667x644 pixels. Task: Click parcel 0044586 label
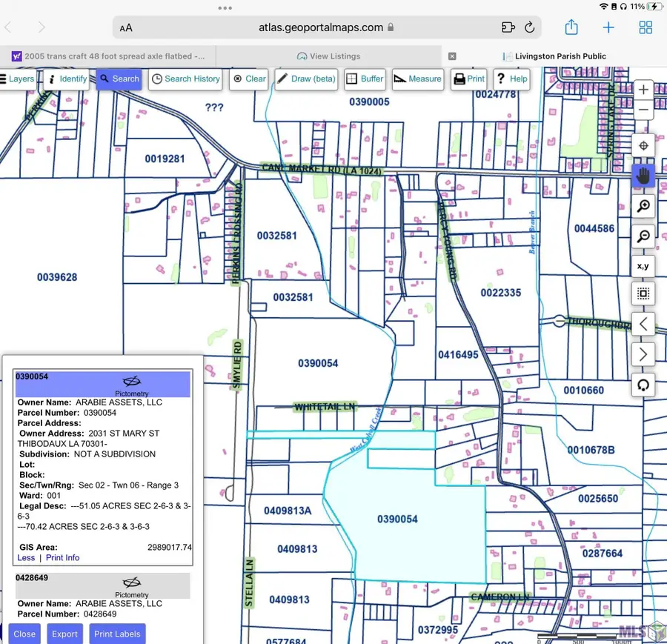(594, 229)
